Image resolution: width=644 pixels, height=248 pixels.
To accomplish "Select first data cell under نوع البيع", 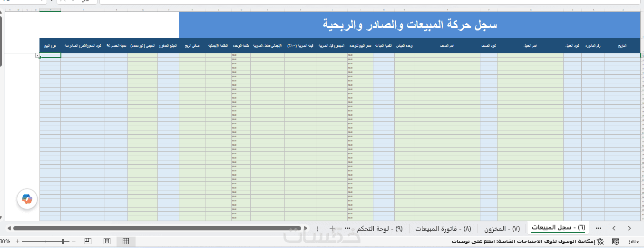I will pos(50,56).
